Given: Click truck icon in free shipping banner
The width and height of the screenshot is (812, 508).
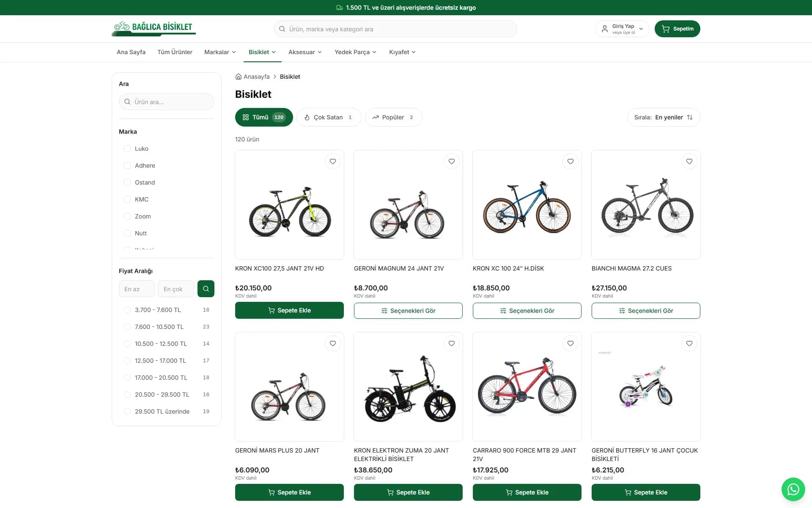Looking at the screenshot, I should [340, 8].
